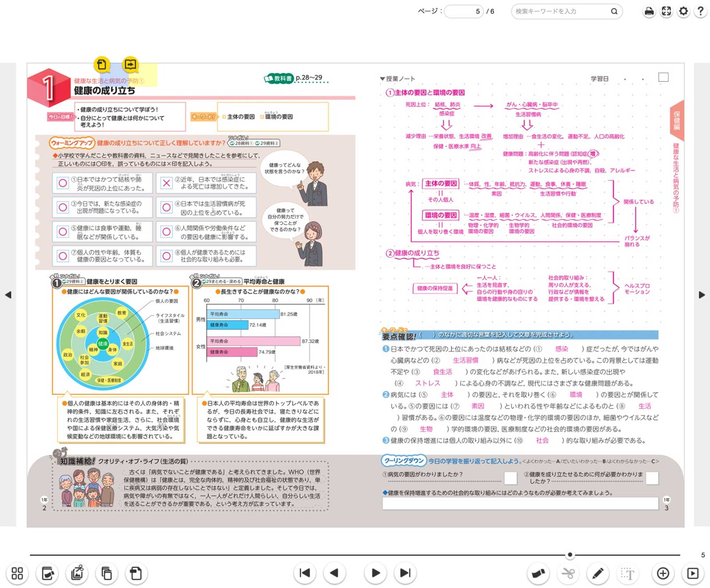Tick the 学習日 checkbox
This screenshot has height=588, width=710.
(663, 78)
